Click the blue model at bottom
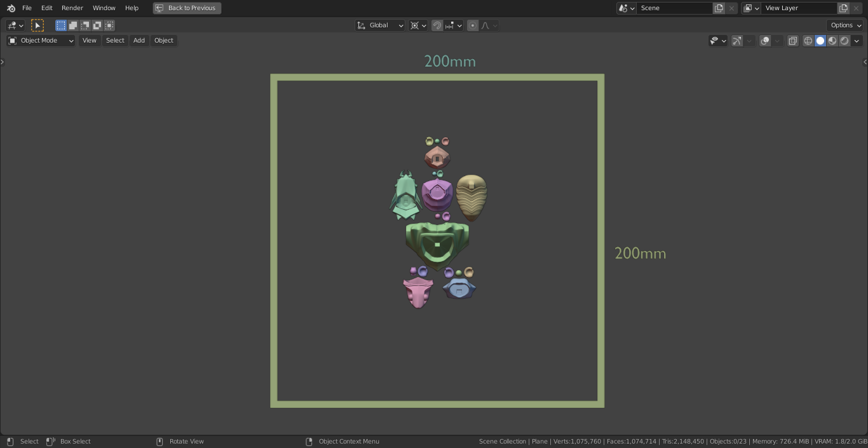This screenshot has height=448, width=868. 459,288
